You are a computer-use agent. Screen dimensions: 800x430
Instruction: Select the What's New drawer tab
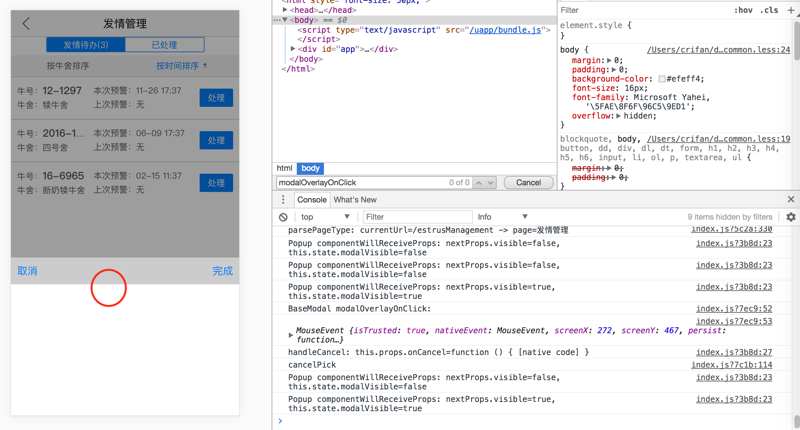[x=355, y=199]
